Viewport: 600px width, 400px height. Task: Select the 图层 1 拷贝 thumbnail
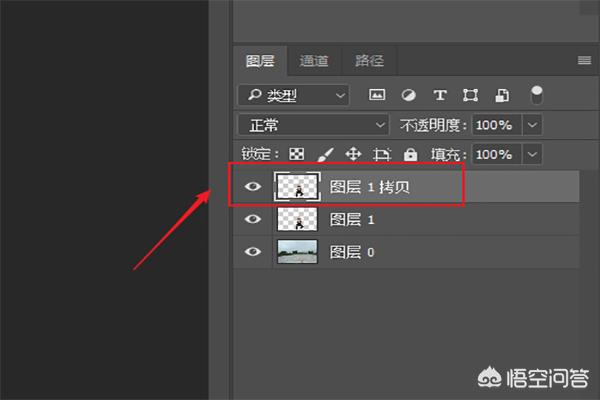[297, 186]
